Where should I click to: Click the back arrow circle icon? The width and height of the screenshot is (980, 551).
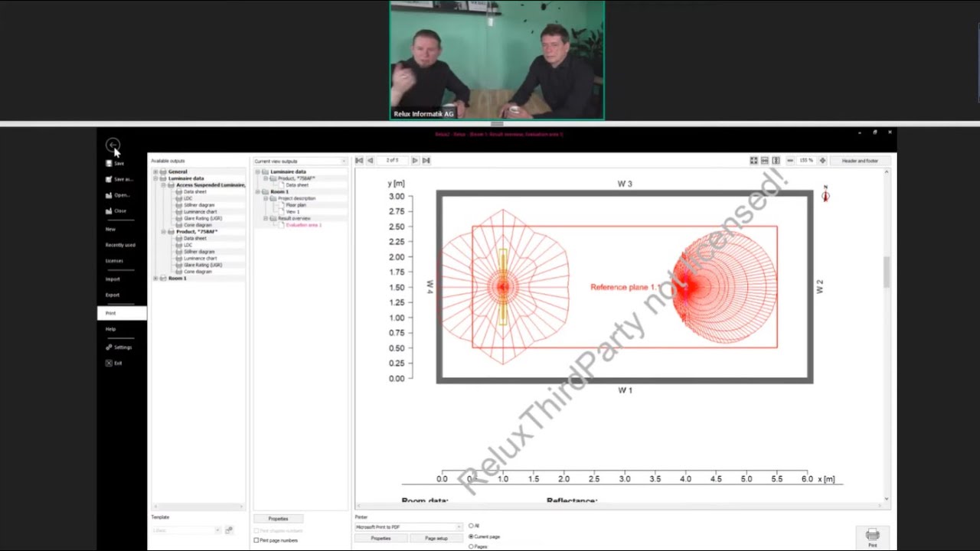coord(113,145)
